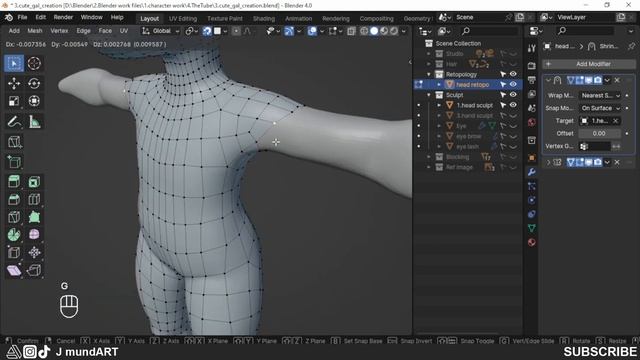Select the Poly Build tool
Viewport: 640px width, 360px height.
coord(34,217)
